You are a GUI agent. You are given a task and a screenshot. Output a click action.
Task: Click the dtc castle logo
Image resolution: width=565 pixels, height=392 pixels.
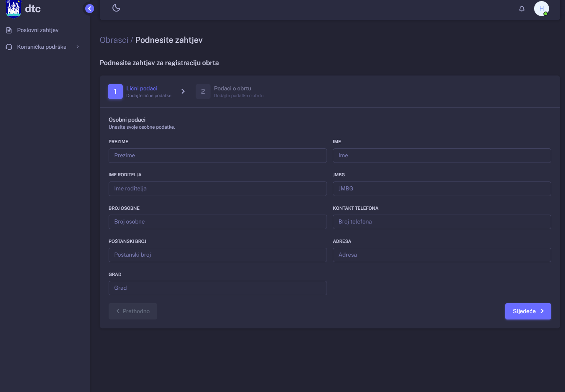point(13,9)
